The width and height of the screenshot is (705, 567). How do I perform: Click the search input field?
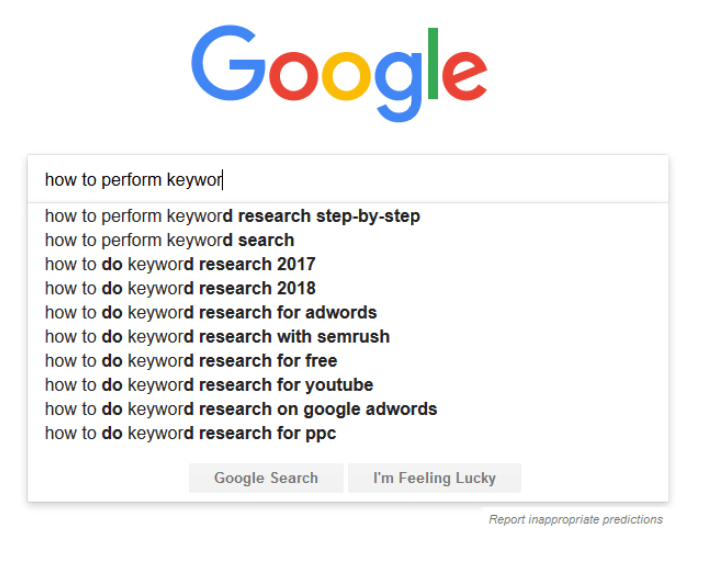click(x=348, y=179)
